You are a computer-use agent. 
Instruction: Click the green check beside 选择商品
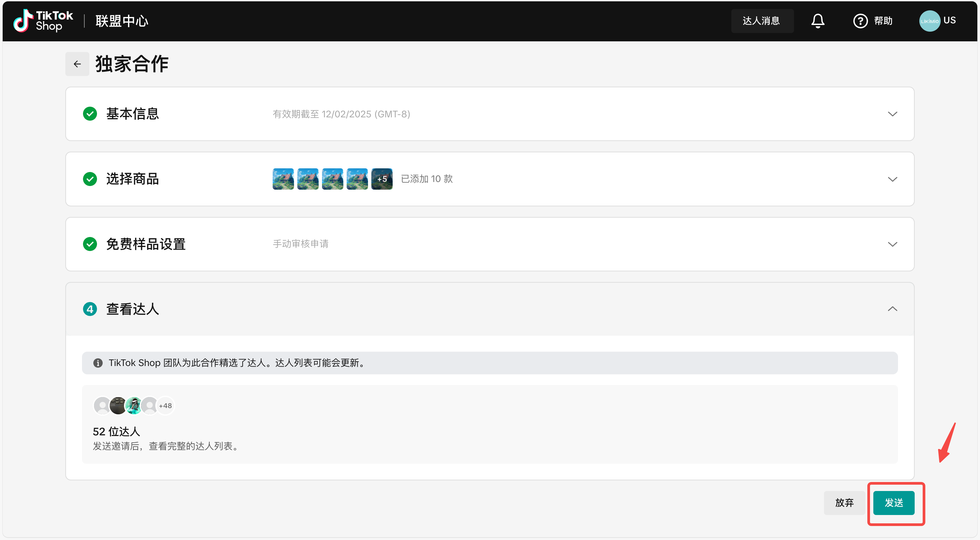click(x=90, y=179)
